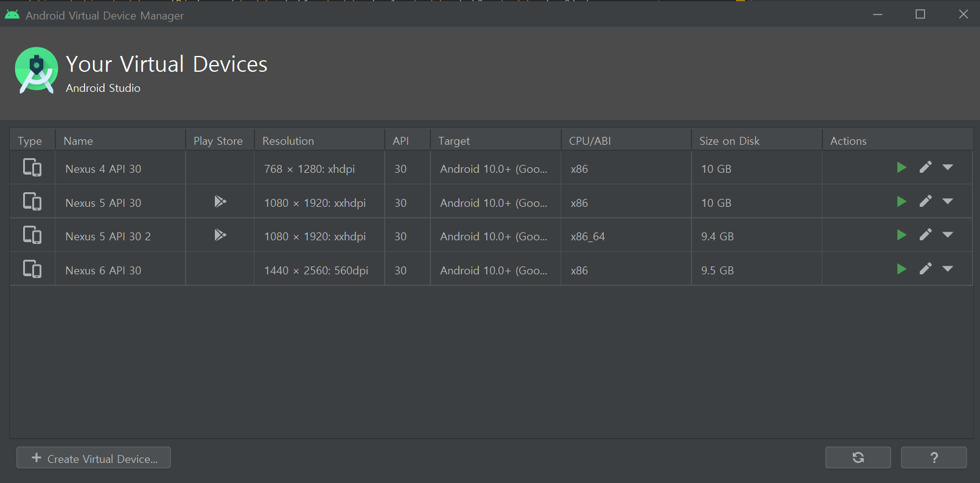Screen dimensions: 980x483
Task: Open more actions for Nexus 6 API 30
Action: tap(948, 269)
